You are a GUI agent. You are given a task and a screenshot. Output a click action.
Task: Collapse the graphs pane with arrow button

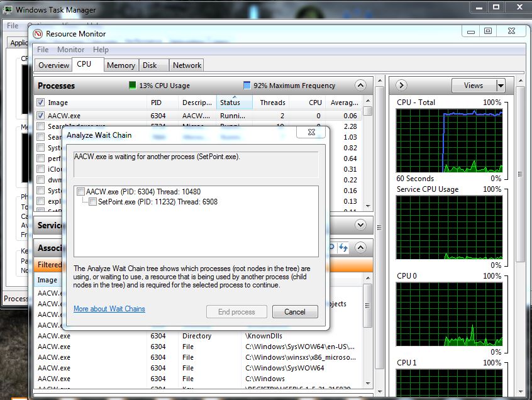(401, 86)
